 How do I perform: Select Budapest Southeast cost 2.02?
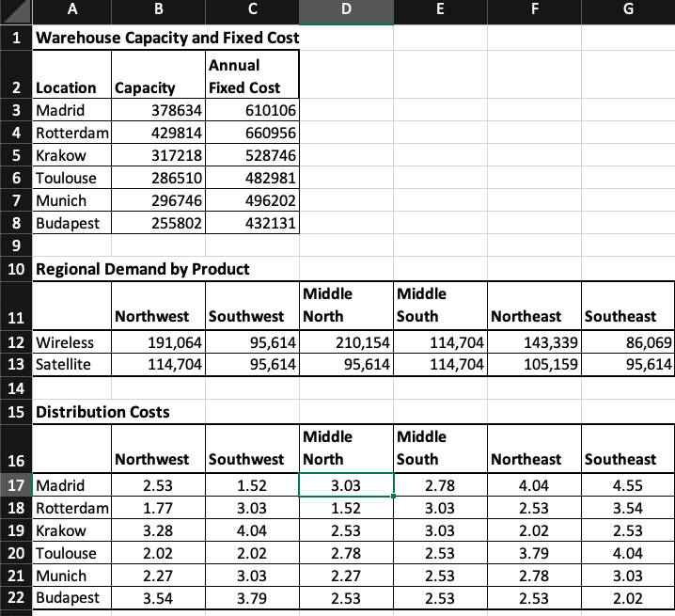pos(628,598)
